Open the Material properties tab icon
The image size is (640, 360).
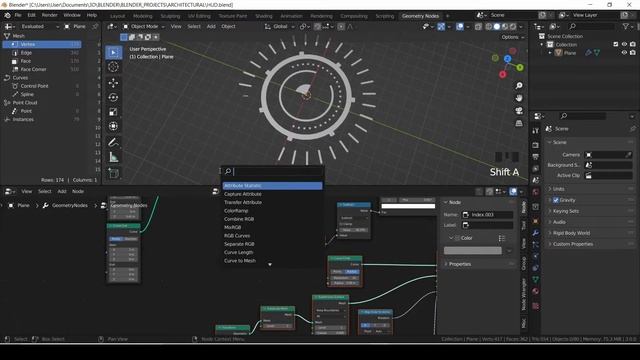(x=536, y=291)
